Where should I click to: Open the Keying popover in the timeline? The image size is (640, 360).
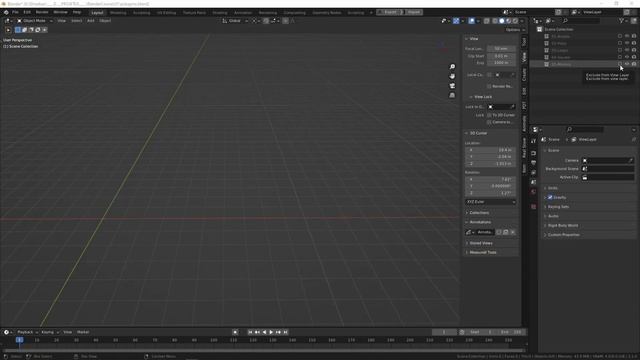(x=50, y=332)
